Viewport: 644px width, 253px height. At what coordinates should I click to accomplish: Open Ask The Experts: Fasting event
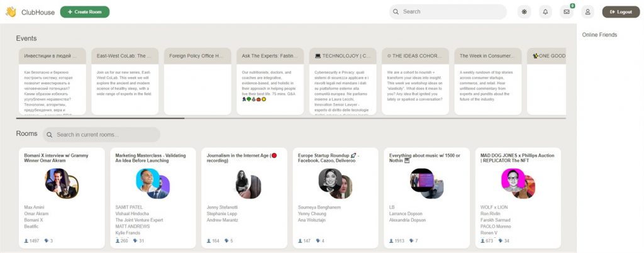coord(270,81)
